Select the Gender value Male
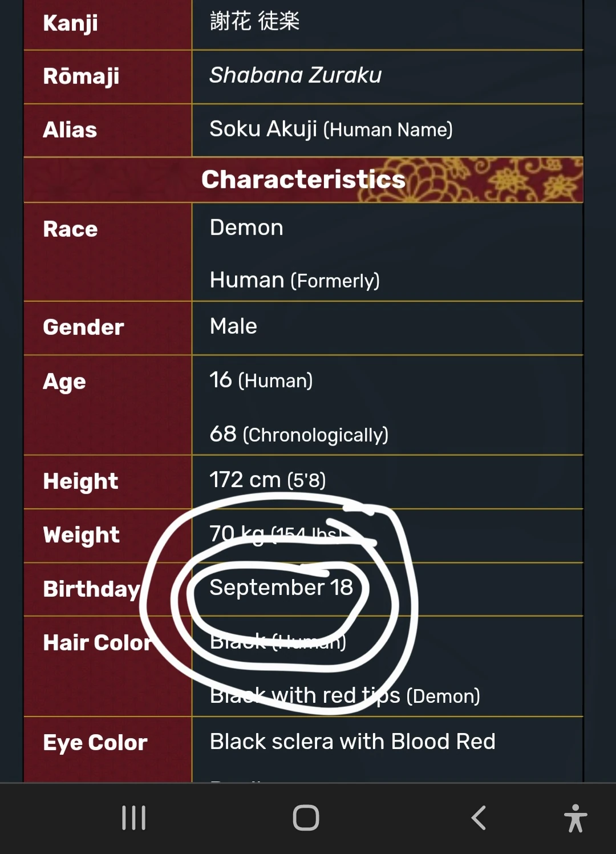 coord(232,326)
